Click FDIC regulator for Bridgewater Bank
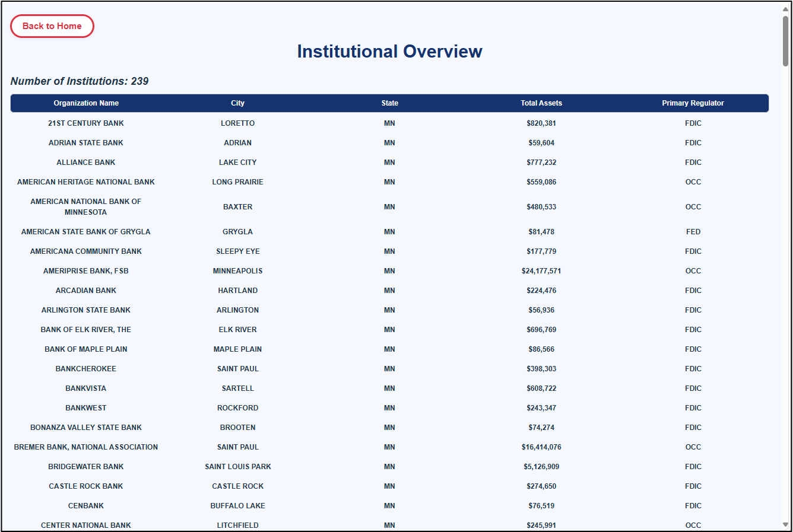Image resolution: width=793 pixels, height=532 pixels. [x=693, y=467]
